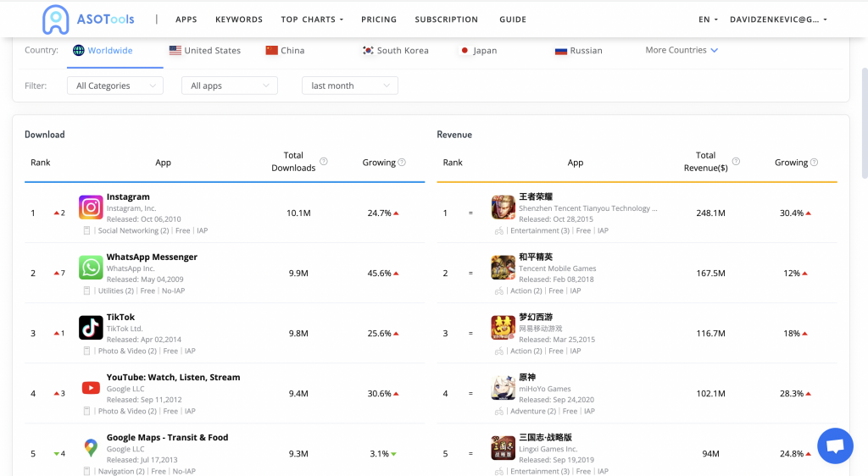
Task: Expand the All Categories dropdown
Action: (x=115, y=86)
